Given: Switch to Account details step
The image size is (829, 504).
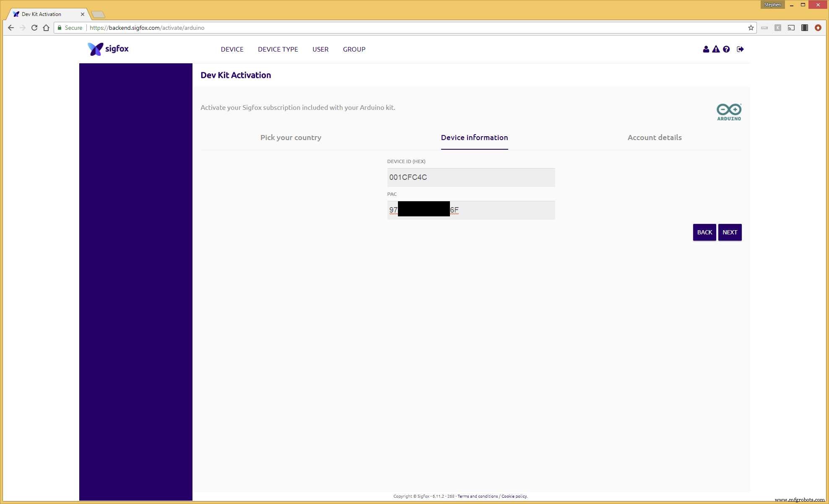Looking at the screenshot, I should coord(654,138).
